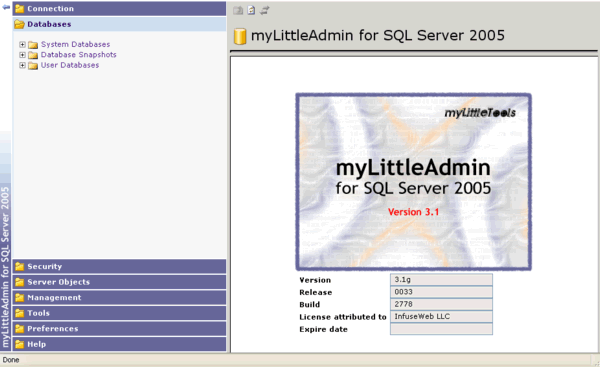Screen dimensions: 600x367
Task: Expand the System Databases node
Action: [x=22, y=44]
